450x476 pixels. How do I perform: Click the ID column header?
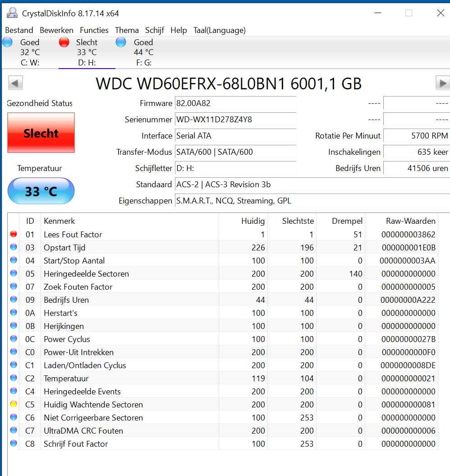coord(30,221)
